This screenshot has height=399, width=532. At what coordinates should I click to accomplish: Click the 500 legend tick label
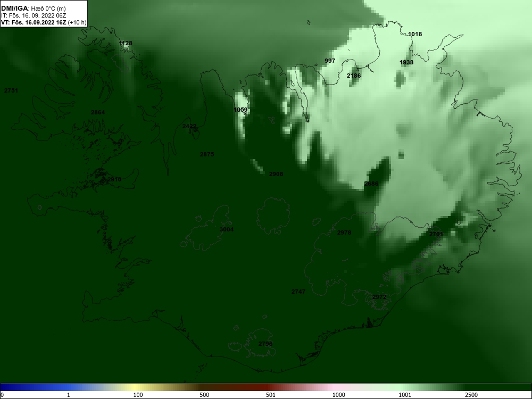point(204,395)
